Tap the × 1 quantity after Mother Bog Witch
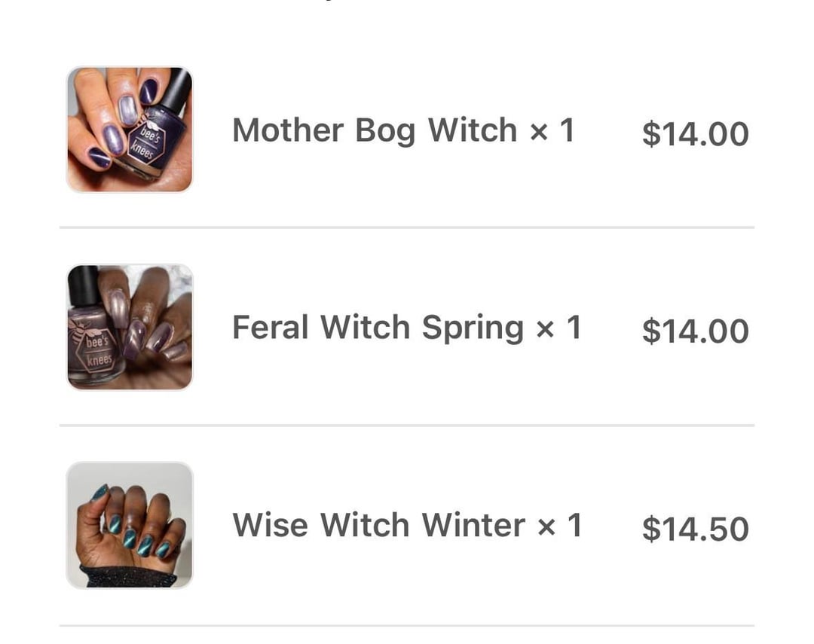The image size is (814, 644). pos(552,131)
